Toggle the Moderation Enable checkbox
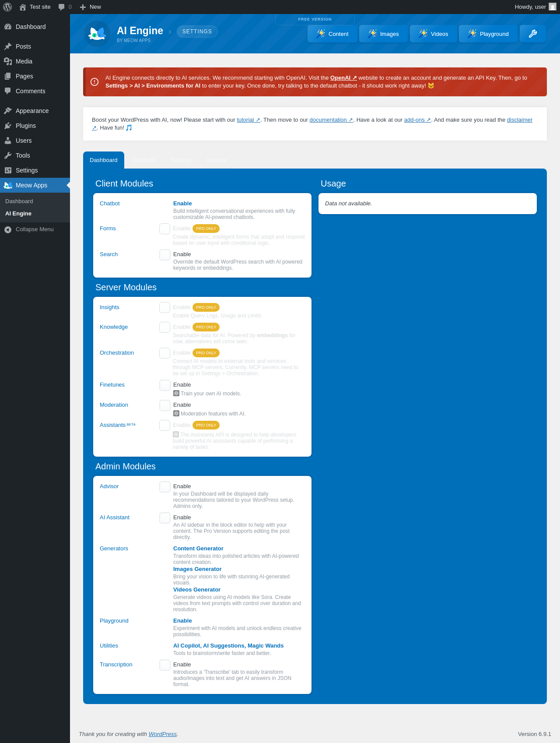This screenshot has height=743, width=560. [x=165, y=405]
